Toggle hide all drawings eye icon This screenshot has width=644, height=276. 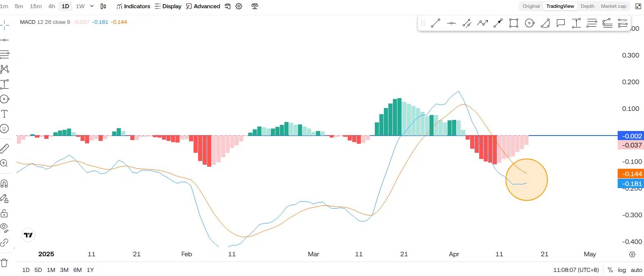(x=5, y=227)
